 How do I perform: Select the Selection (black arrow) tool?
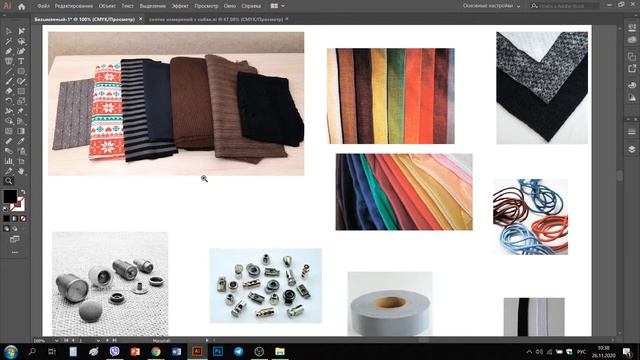(x=9, y=31)
